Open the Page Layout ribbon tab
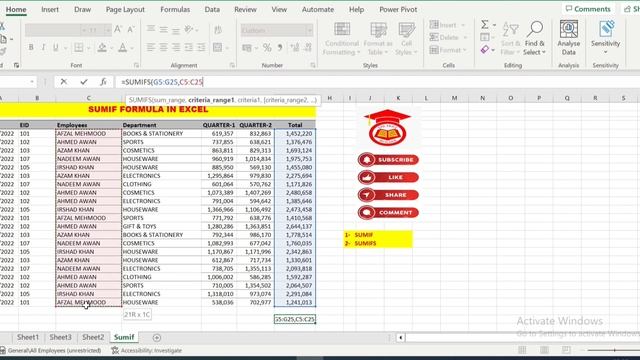The height and width of the screenshot is (360, 640). [x=125, y=9]
